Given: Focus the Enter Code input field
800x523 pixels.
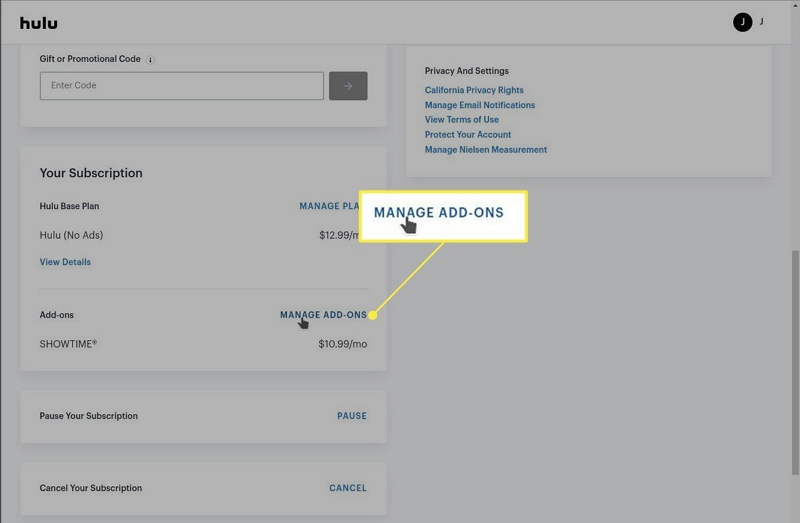Looking at the screenshot, I should pyautogui.click(x=181, y=86).
